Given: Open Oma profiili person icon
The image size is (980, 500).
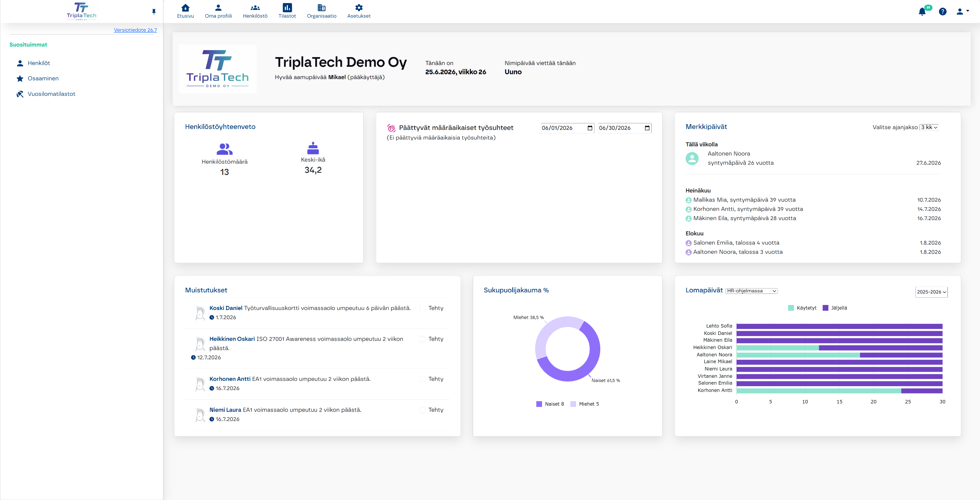Looking at the screenshot, I should click(218, 8).
